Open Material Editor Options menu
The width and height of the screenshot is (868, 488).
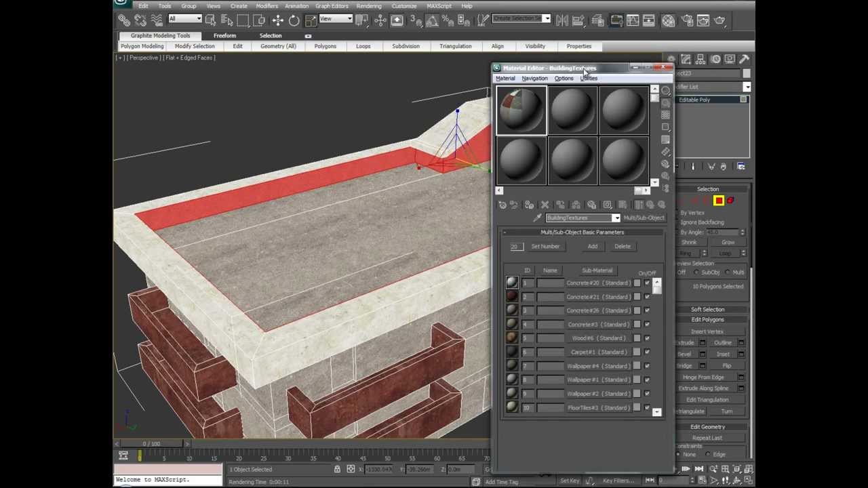pos(564,79)
